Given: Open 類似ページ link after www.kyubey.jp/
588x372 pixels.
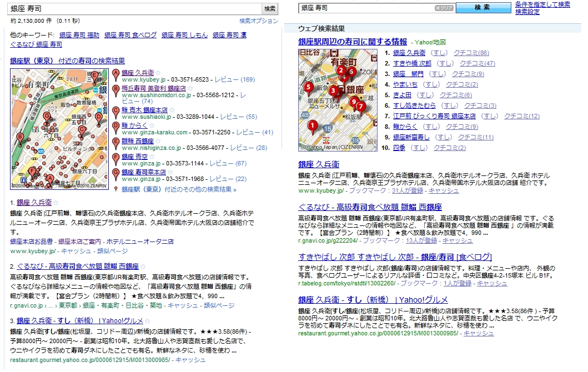Looking at the screenshot, I should 113,252.
